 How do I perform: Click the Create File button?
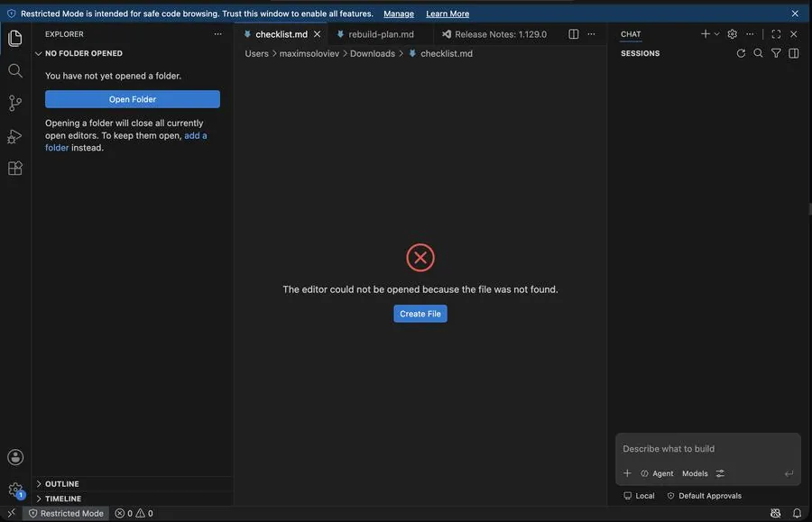click(420, 314)
